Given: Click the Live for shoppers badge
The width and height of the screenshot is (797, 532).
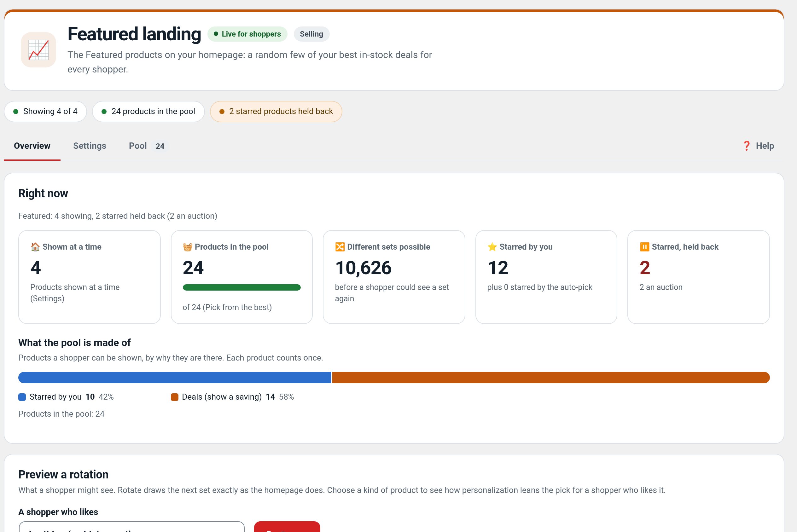Looking at the screenshot, I should [x=247, y=34].
